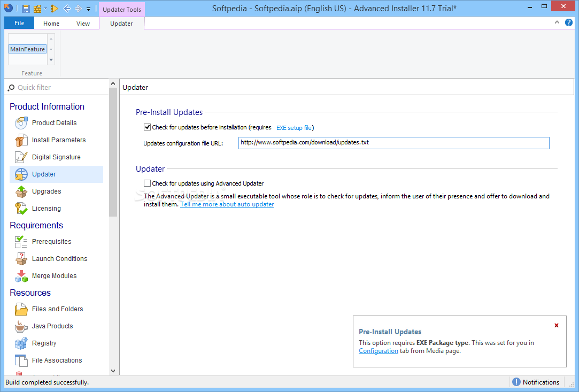Expand the Feature gallery with the More arrow

point(51,59)
